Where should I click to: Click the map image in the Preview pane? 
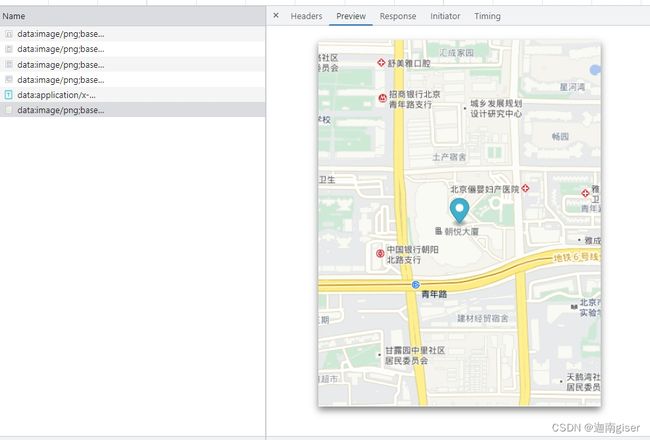click(x=459, y=223)
